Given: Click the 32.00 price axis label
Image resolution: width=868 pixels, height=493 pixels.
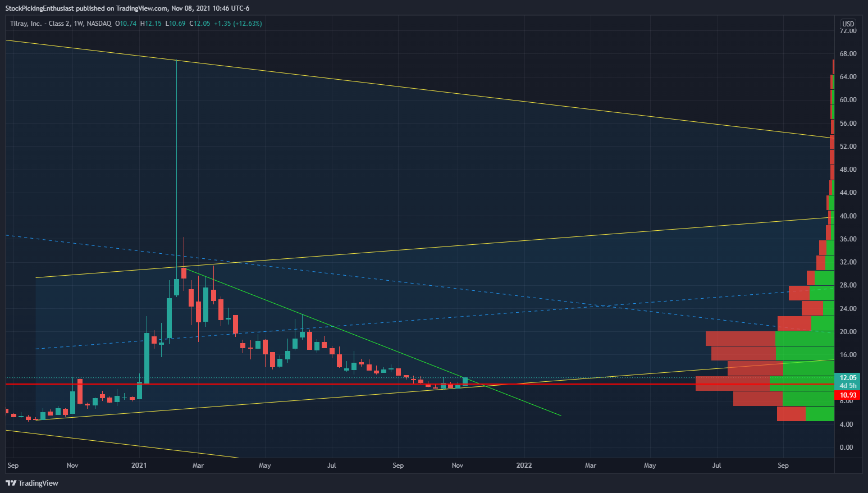Looking at the screenshot, I should 848,262.
